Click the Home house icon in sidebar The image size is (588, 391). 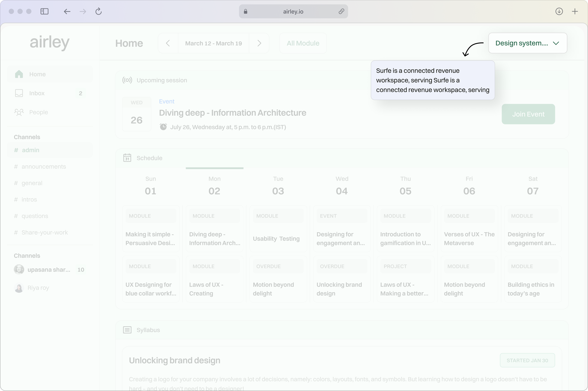(19, 74)
